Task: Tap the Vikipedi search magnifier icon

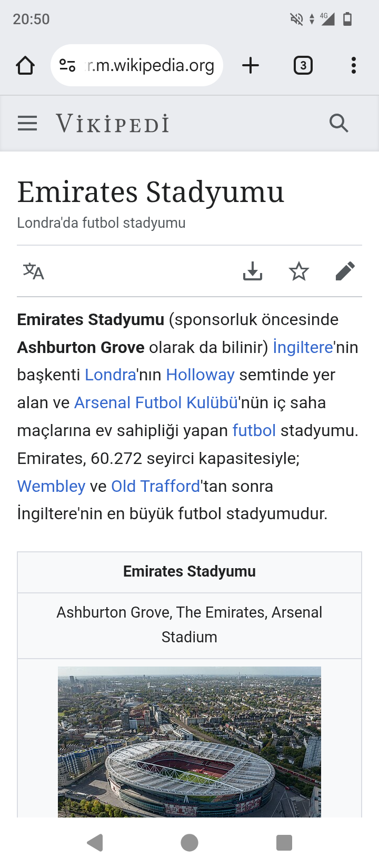Action: pos(338,124)
